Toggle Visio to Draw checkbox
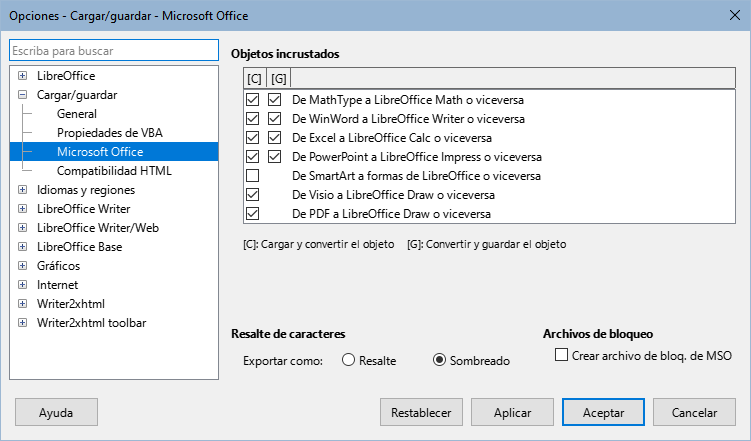 pos(252,195)
